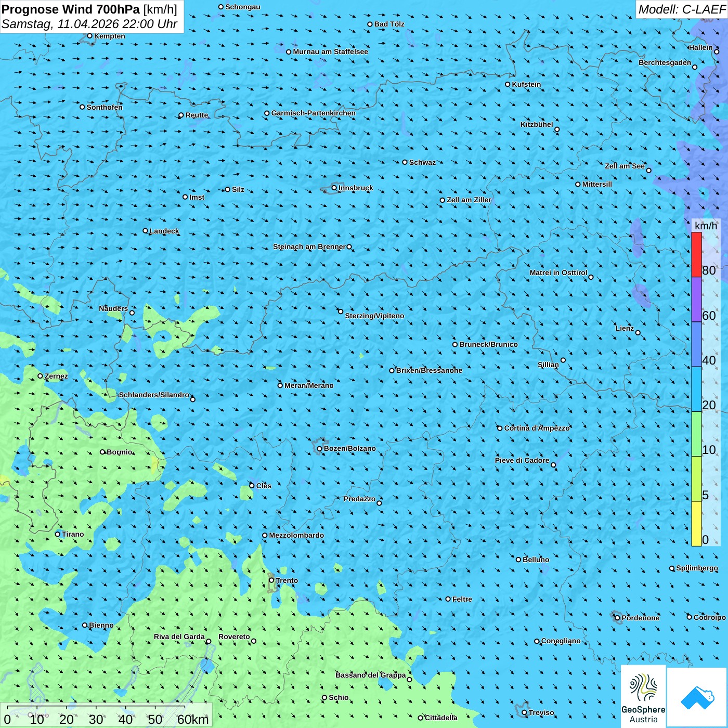Click the 'Zell am Ziller' label
Image resolution: width=728 pixels, height=728 pixels.
(469, 200)
